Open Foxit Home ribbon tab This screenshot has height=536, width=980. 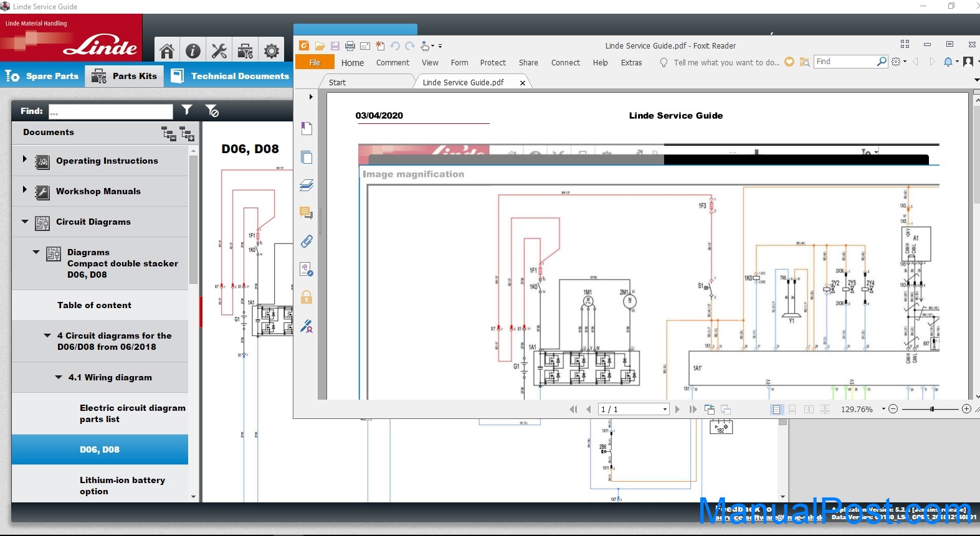353,63
